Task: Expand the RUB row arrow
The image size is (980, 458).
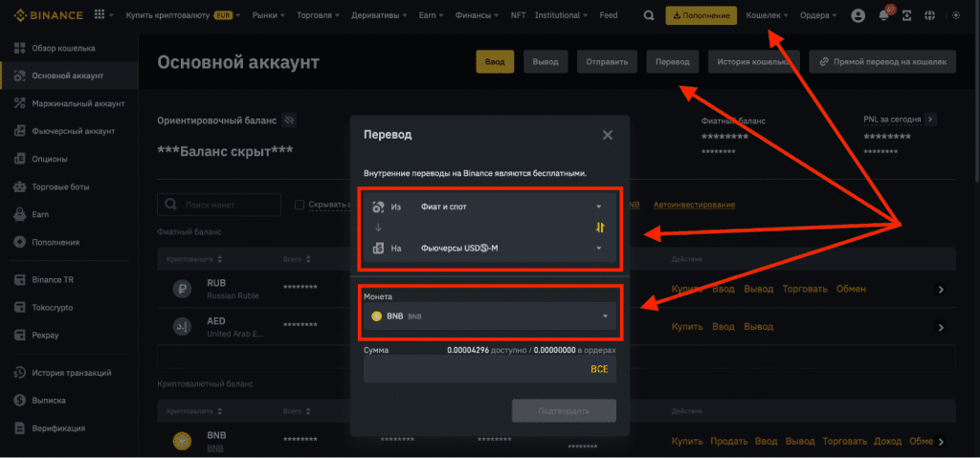Action: [x=942, y=290]
